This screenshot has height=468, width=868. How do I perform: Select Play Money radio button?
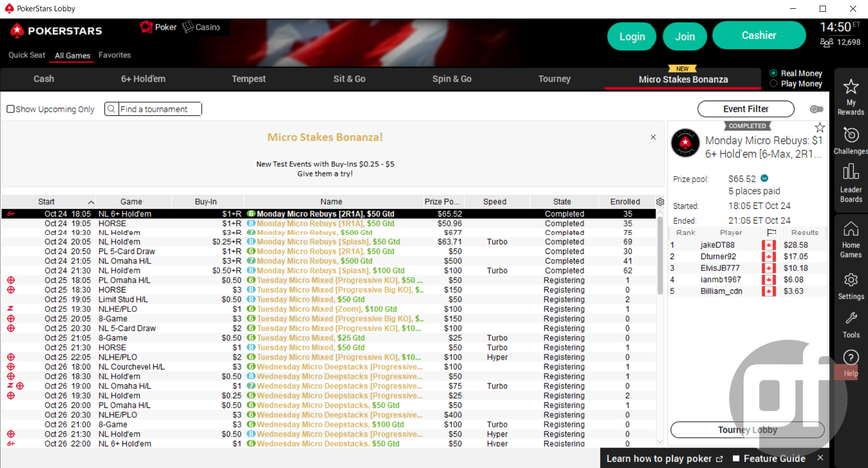pos(773,83)
